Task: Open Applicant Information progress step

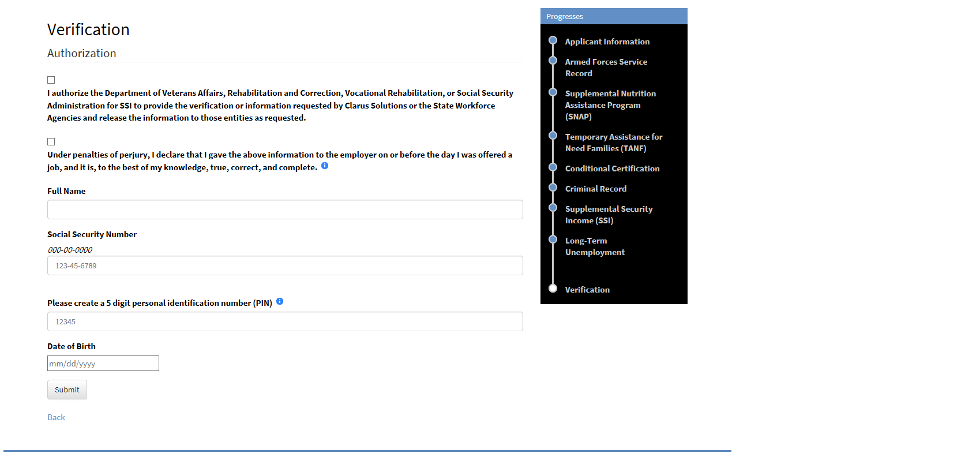Action: [607, 42]
